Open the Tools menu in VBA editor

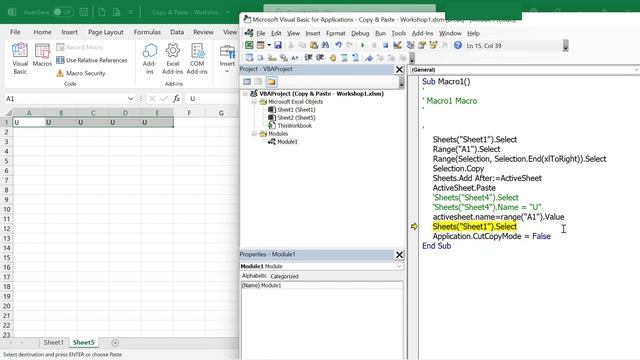(398, 33)
